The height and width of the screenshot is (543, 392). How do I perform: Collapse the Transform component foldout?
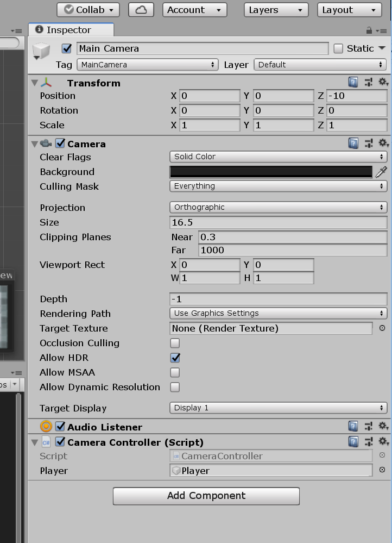coord(35,83)
